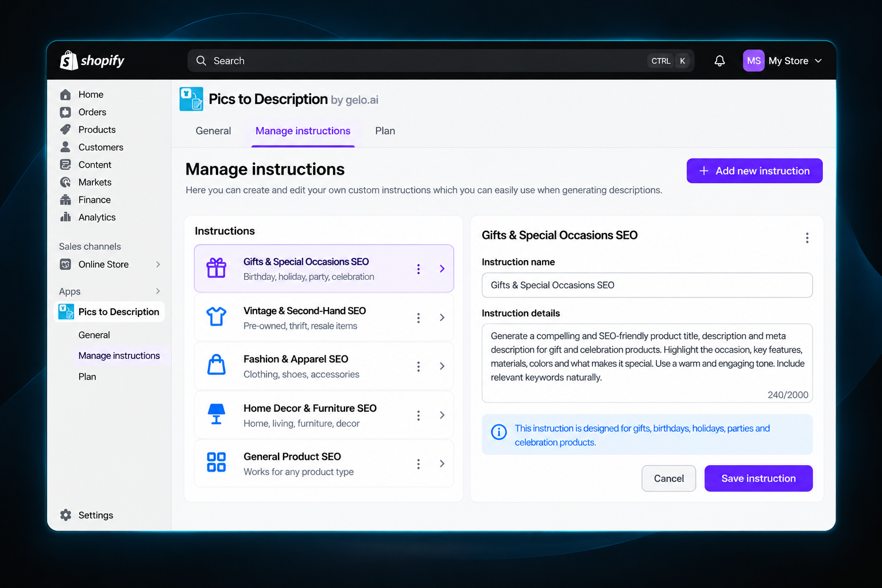Open Plan in the sidebar submenu
This screenshot has width=882, height=588.
(87, 377)
